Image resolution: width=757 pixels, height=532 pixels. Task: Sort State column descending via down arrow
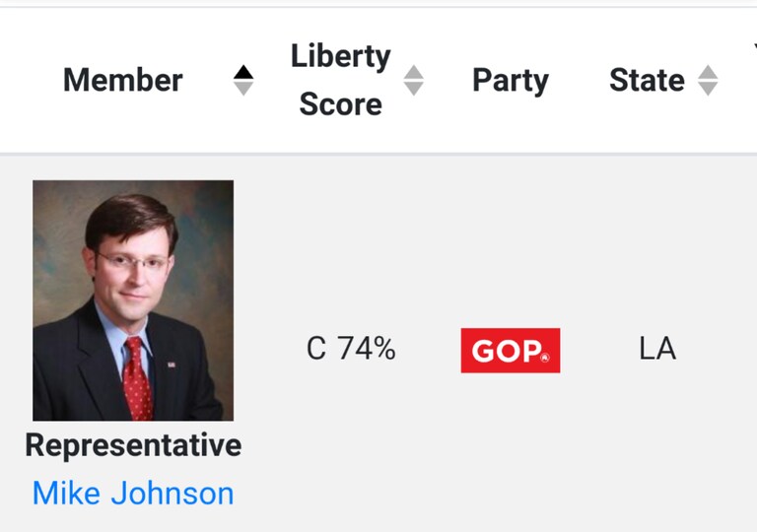(x=708, y=89)
